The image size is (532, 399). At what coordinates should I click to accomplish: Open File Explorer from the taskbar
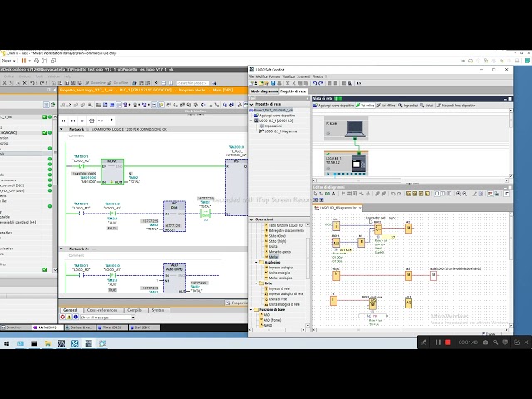48,343
